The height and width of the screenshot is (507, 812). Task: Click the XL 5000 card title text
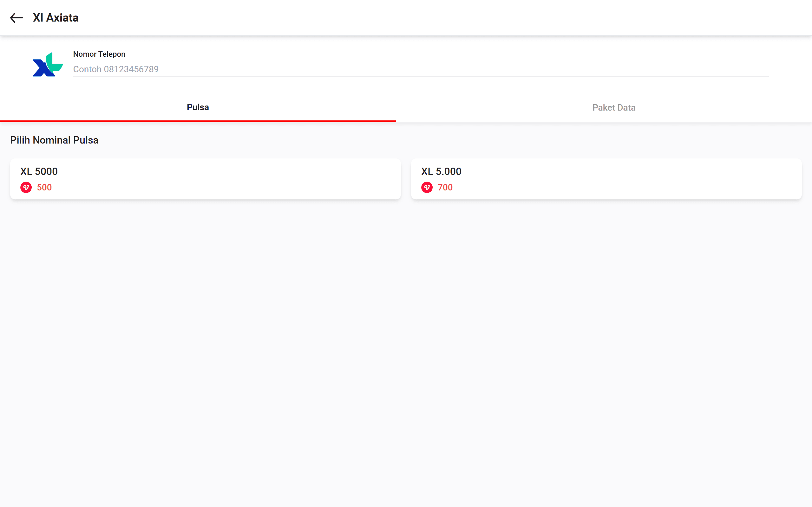[x=39, y=171]
